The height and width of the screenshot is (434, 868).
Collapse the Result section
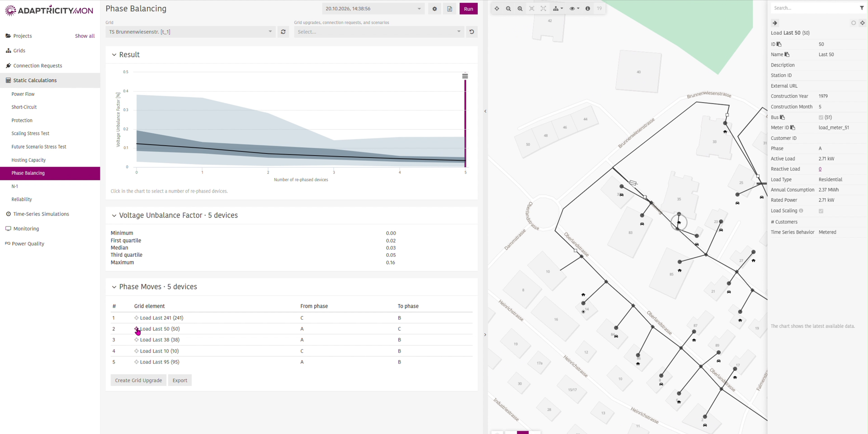click(x=114, y=55)
